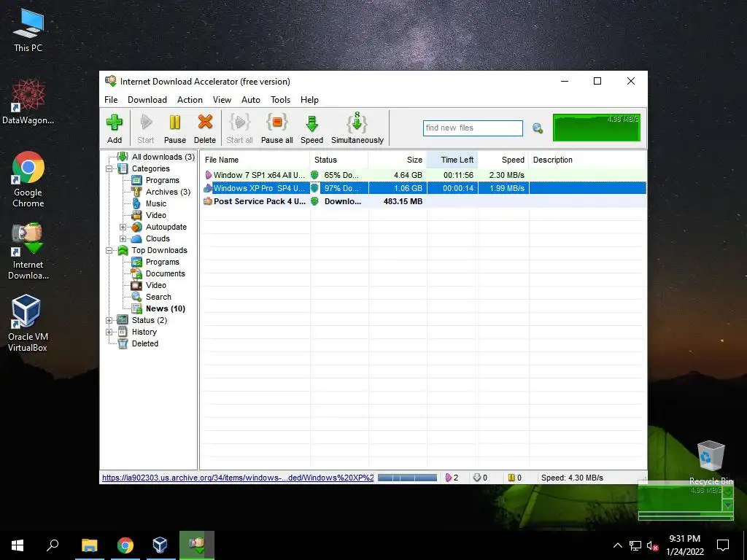
Task: Click the status bar segment progress bar
Action: (x=407, y=478)
